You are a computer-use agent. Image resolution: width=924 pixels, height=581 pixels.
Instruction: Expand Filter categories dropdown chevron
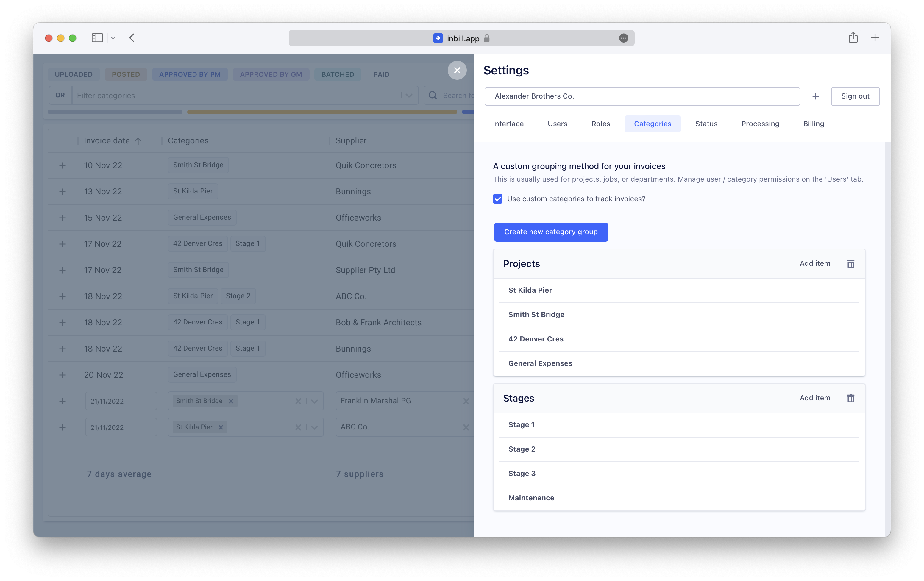[x=409, y=96]
